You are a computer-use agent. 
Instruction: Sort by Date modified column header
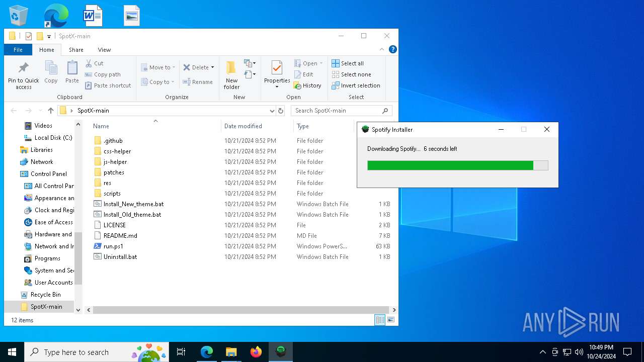click(x=243, y=126)
